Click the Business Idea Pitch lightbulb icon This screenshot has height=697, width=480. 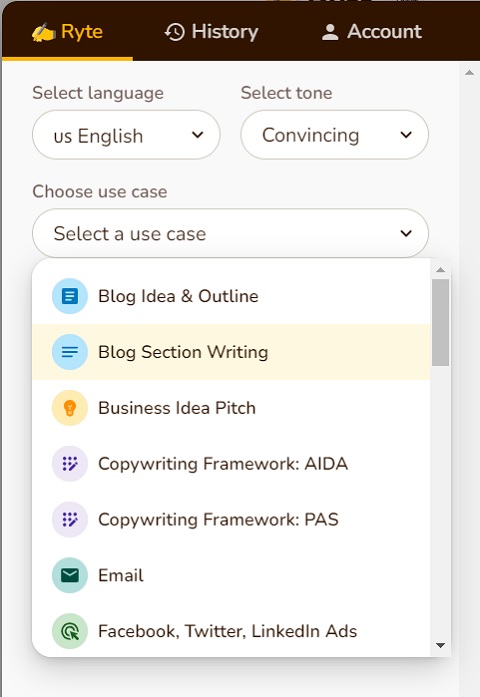70,408
